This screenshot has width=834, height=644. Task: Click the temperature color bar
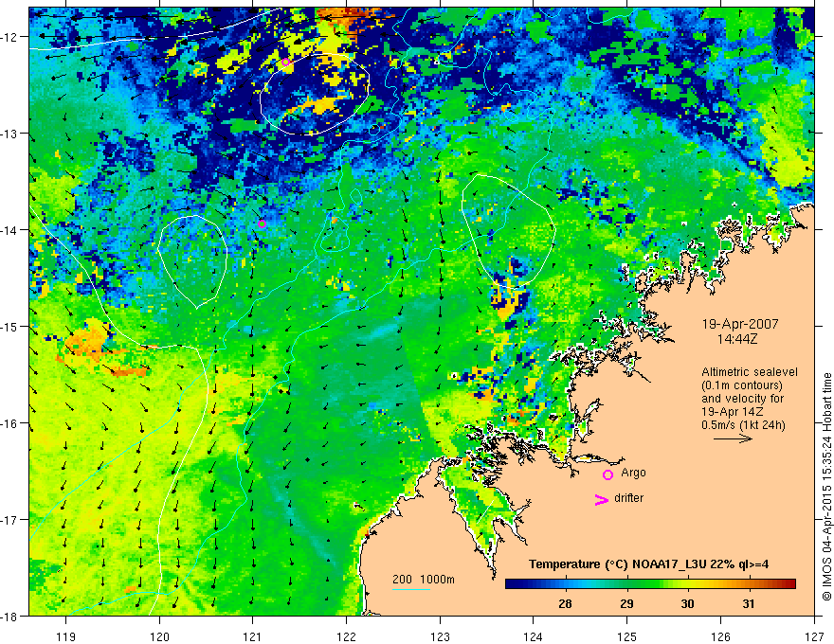[x=650, y=584]
